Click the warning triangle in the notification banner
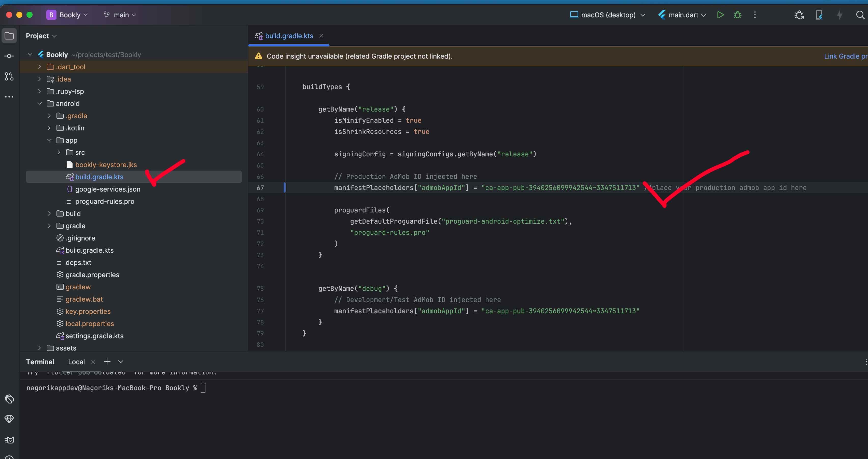868x459 pixels. click(x=258, y=56)
